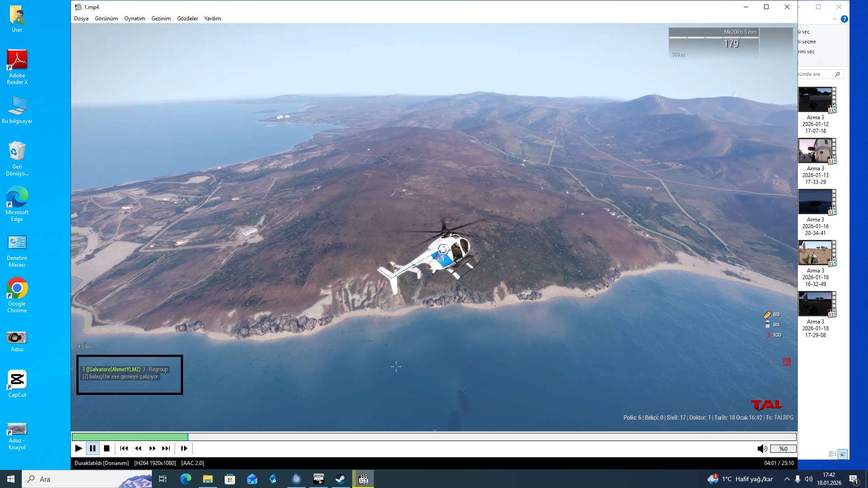The width and height of the screenshot is (868, 488).
Task: Step forward one frame
Action: [184, 448]
